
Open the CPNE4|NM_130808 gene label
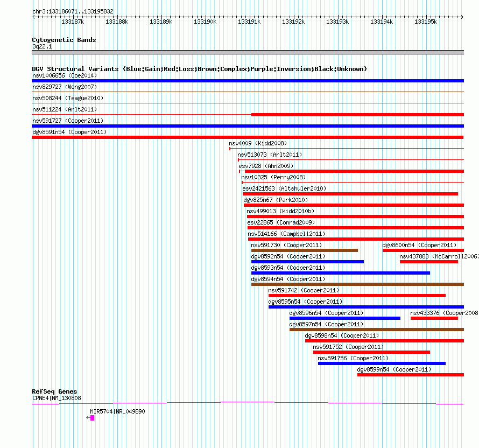point(57,398)
